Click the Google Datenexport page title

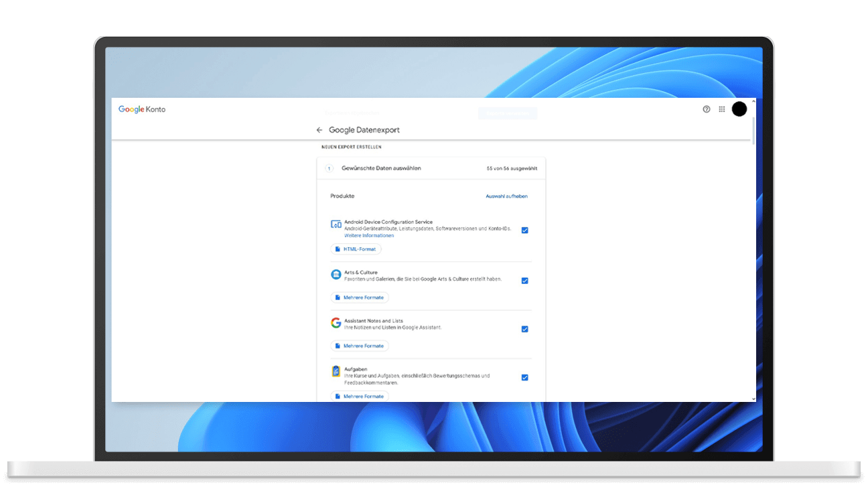[x=364, y=130]
